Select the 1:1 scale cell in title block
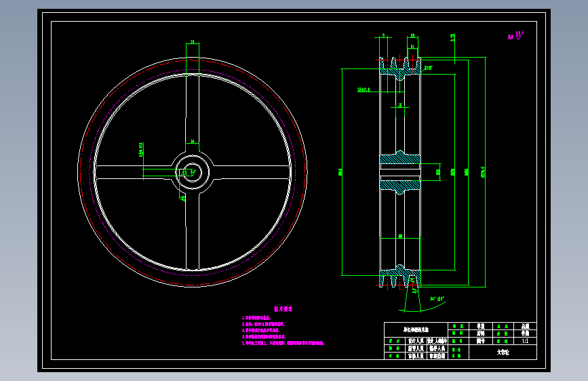Viewport: 588px width, 381px height. point(526,341)
